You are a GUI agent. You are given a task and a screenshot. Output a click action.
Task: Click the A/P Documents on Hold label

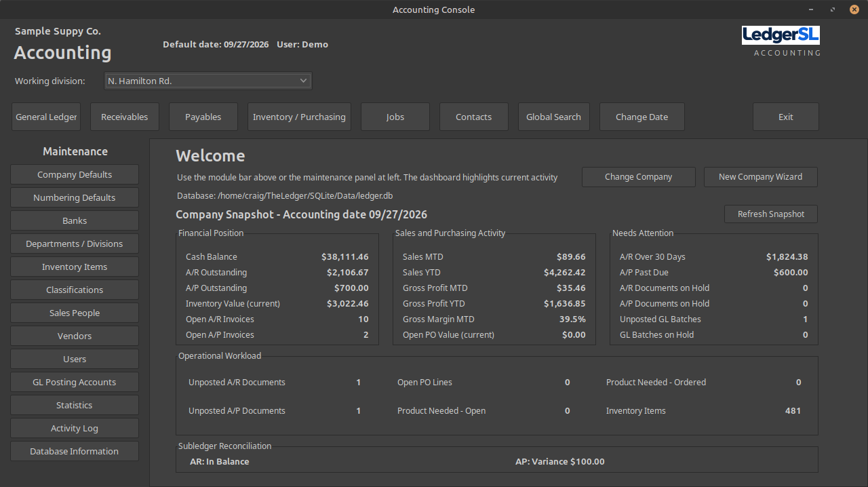(665, 304)
